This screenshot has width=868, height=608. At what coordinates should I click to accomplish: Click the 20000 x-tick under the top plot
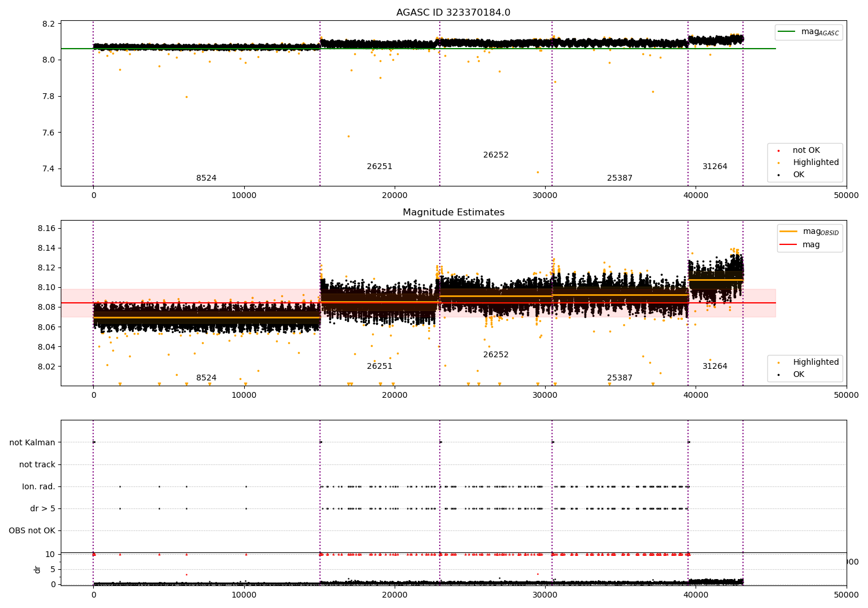[x=394, y=196]
